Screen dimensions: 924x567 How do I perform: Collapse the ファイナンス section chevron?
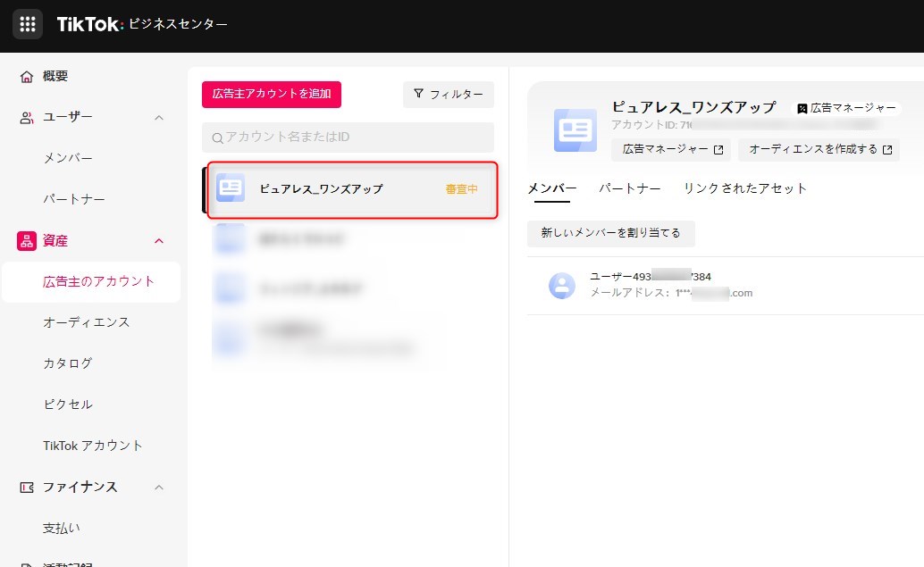pos(159,487)
